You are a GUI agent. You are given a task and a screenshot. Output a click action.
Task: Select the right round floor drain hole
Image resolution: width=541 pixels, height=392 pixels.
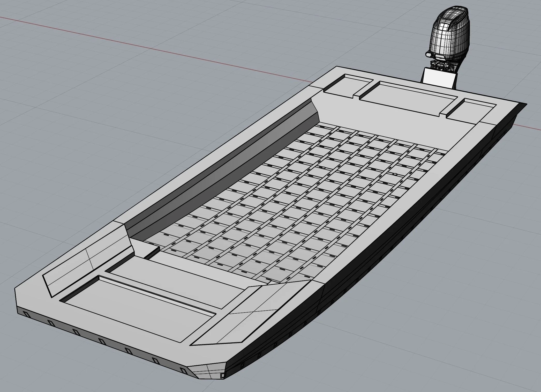tap(395, 174)
